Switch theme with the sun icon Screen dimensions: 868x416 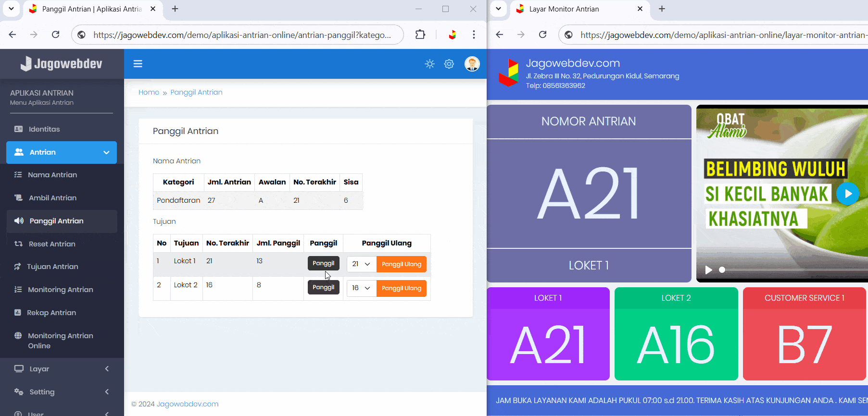[429, 64]
